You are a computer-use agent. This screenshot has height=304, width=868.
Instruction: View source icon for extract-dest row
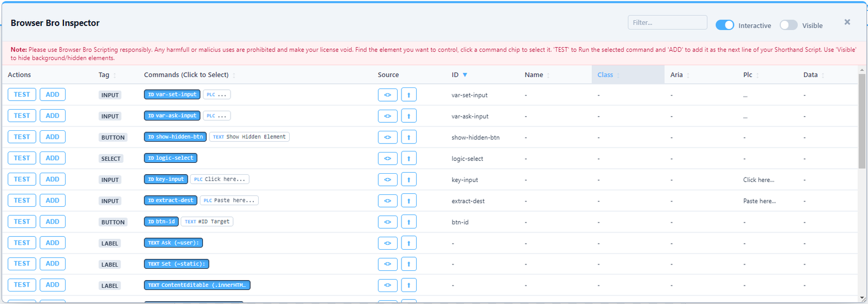coord(387,201)
